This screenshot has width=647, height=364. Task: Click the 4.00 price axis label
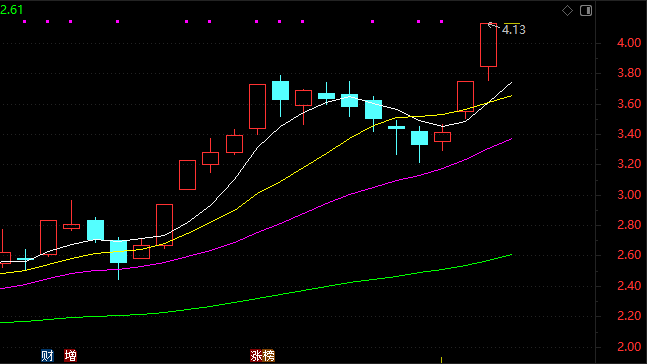629,43
